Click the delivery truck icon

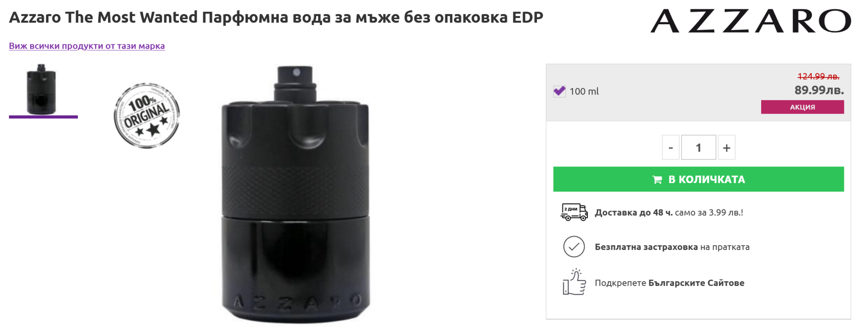click(574, 212)
